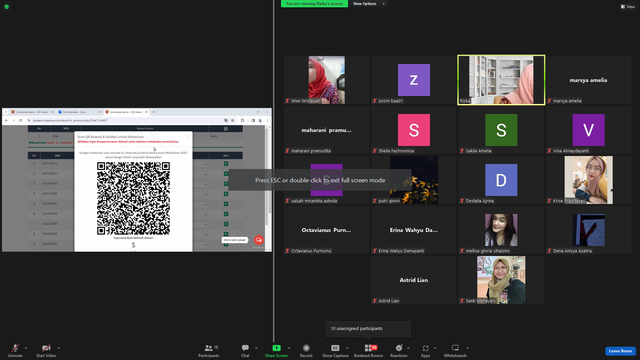
Task: Select the salsah mirantika adinda tile
Action: pyautogui.click(x=327, y=180)
